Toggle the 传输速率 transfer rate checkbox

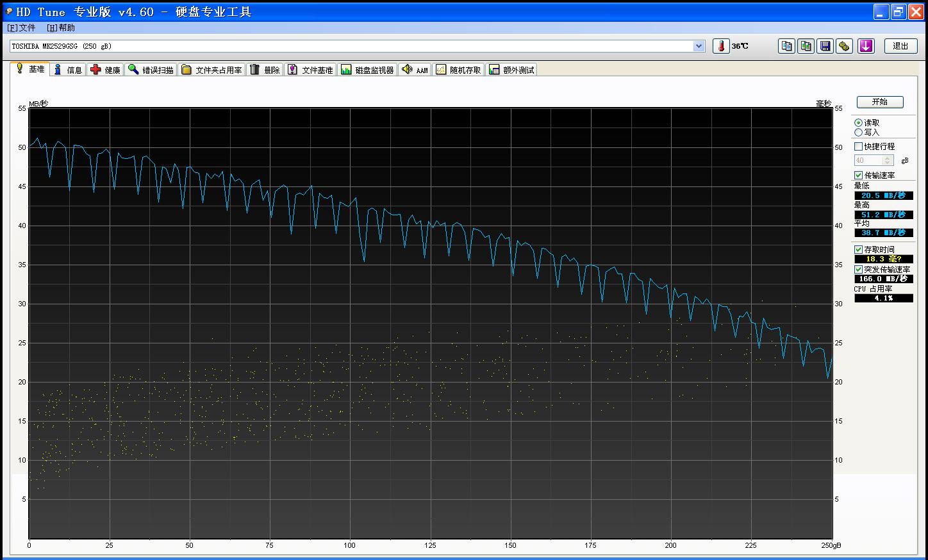click(x=858, y=175)
